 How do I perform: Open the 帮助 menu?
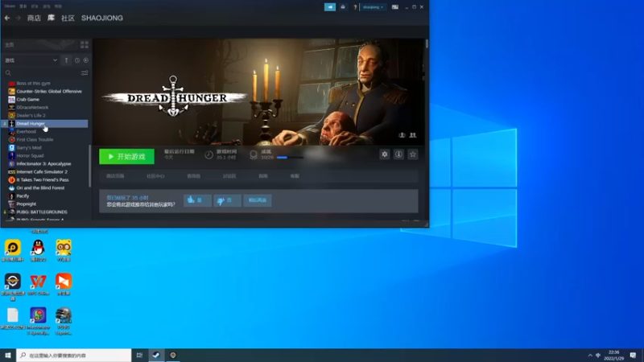point(58,6)
